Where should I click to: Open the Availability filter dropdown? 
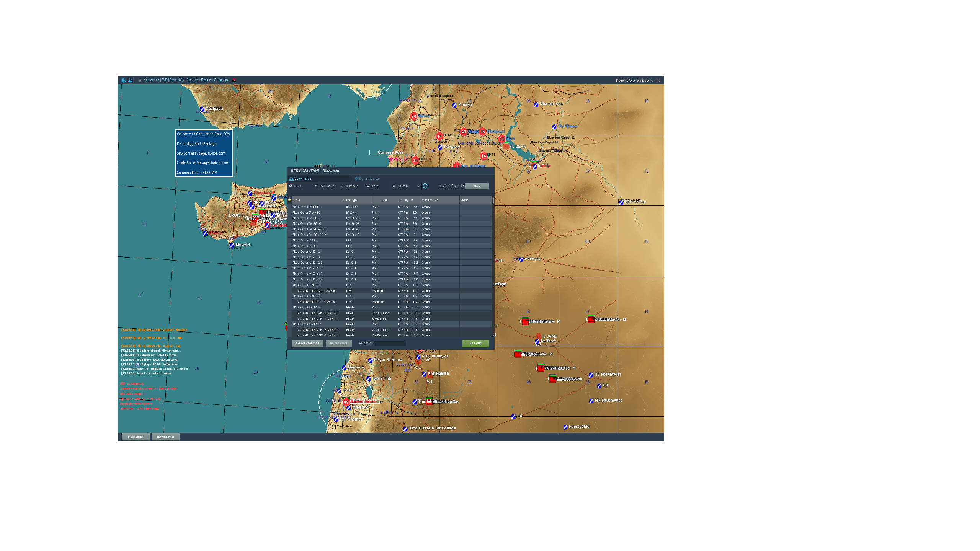pos(332,186)
